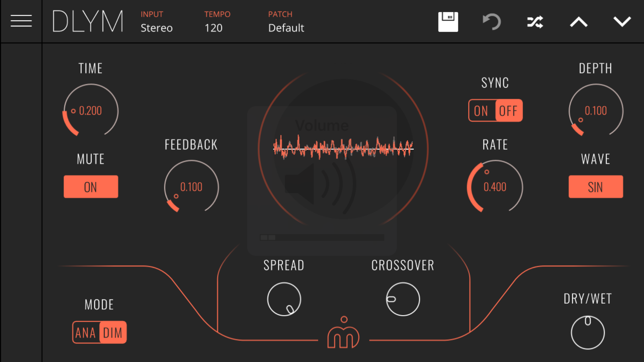Go to next patch with down chevron
This screenshot has width=644, height=362.
(622, 22)
